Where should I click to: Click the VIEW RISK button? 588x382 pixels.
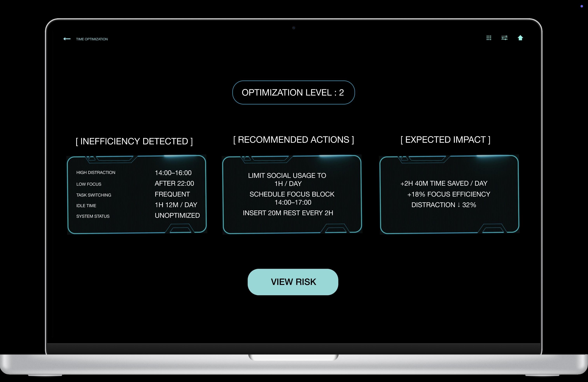(293, 282)
